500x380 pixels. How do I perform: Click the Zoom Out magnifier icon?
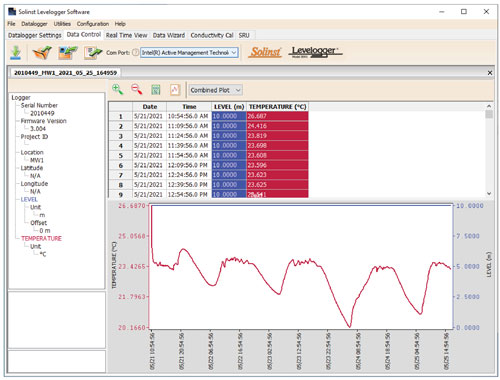tap(137, 90)
